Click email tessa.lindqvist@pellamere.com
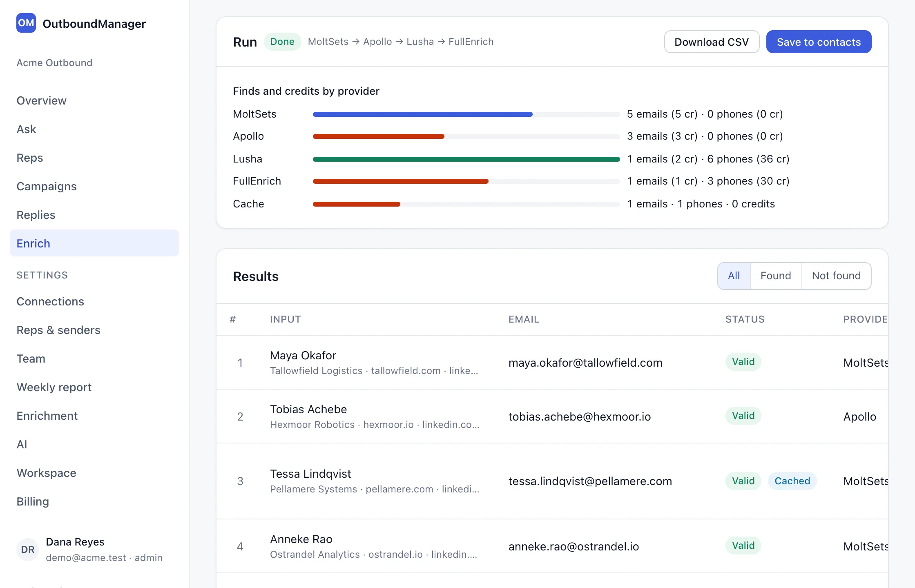Screen dimensions: 915x588 pyautogui.click(x=590, y=481)
